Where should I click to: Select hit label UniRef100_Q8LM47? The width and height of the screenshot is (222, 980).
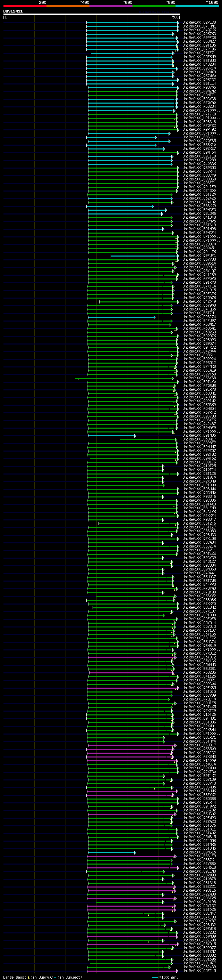pos(199,913)
